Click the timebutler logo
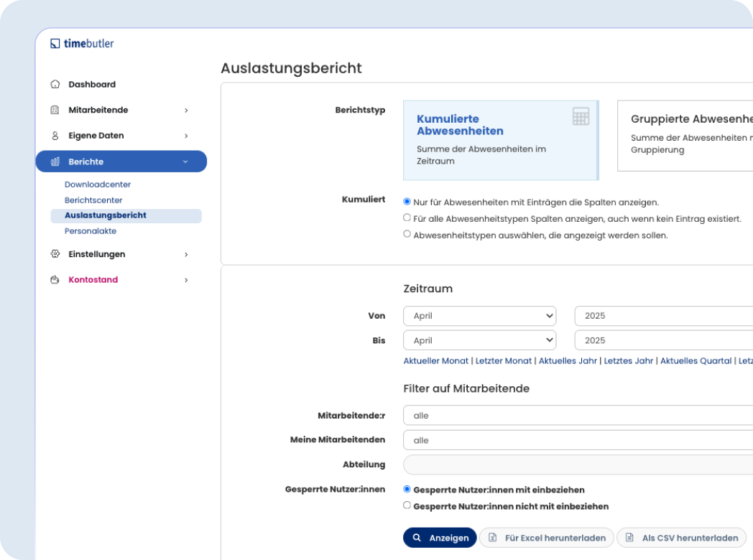 pos(82,44)
